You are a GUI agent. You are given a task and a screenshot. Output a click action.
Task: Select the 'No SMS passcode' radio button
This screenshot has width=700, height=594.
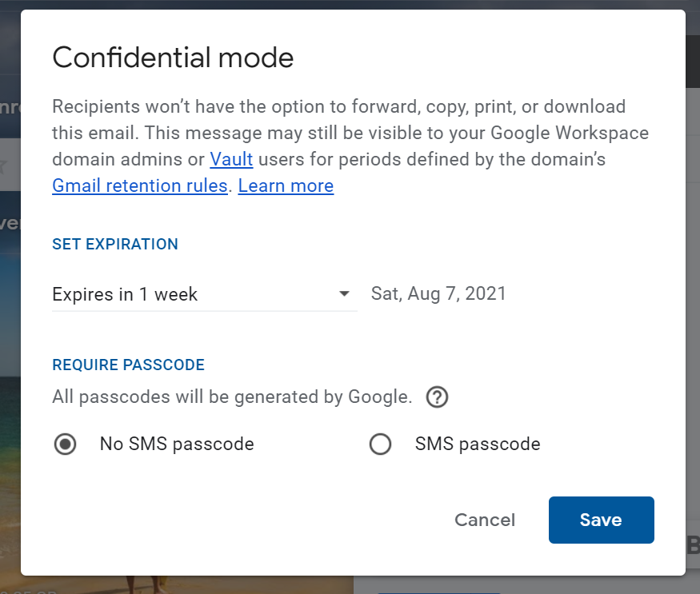tap(65, 444)
